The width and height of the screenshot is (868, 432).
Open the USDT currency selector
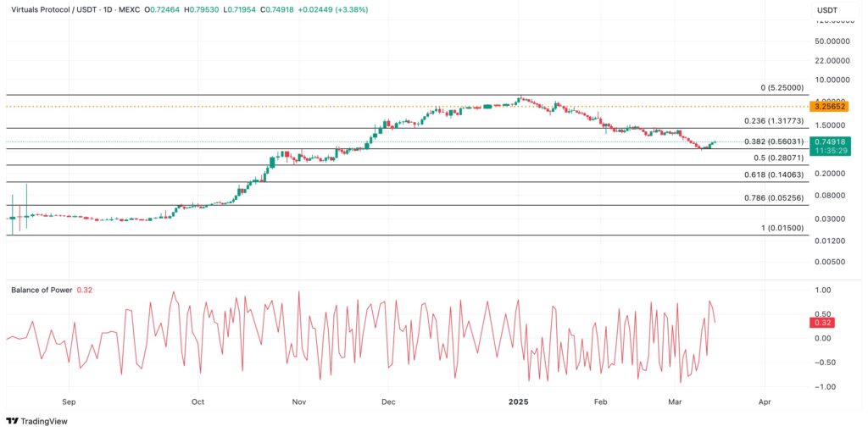(x=827, y=10)
